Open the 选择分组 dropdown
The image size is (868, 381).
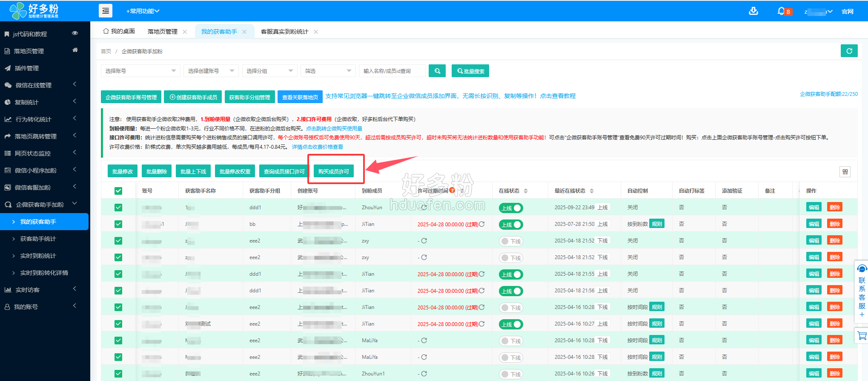tap(269, 71)
